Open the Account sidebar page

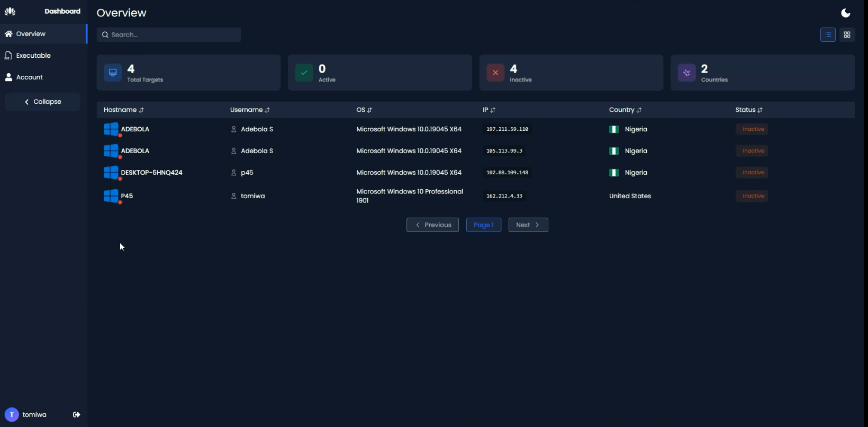click(43, 77)
